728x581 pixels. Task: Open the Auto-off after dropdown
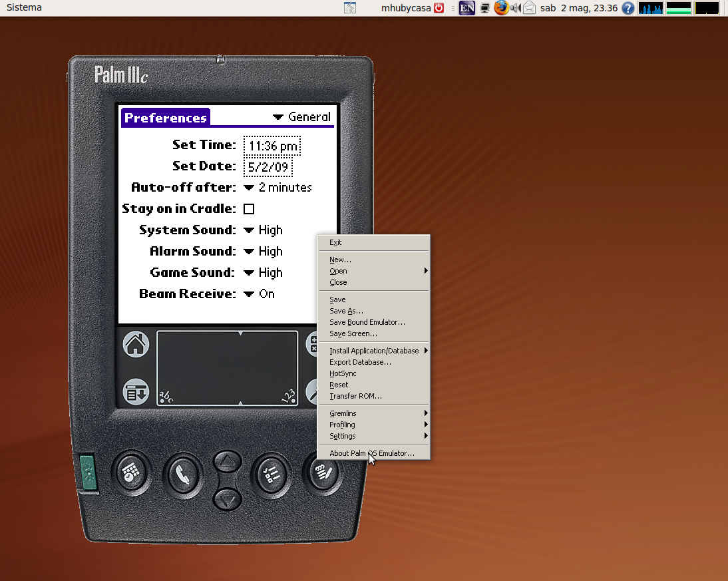click(277, 188)
